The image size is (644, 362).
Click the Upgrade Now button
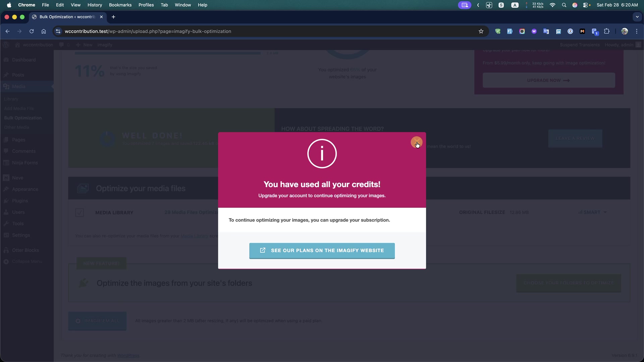pos(548,80)
